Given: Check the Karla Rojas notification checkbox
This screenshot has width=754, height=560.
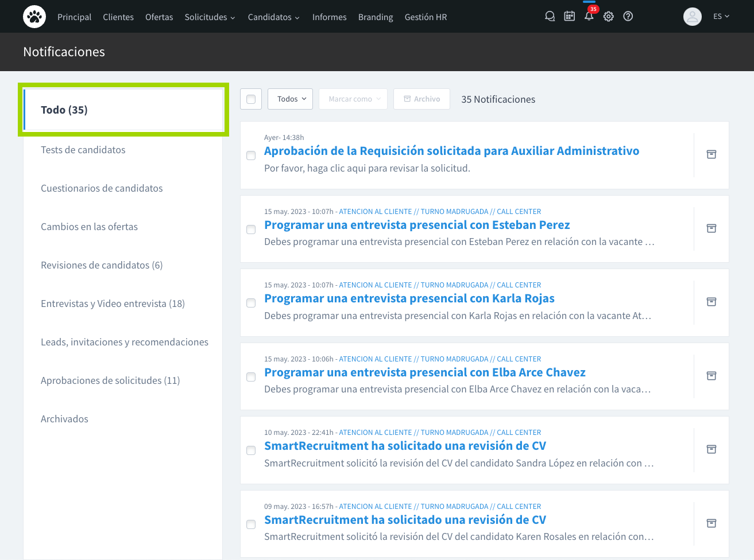Looking at the screenshot, I should (x=251, y=303).
